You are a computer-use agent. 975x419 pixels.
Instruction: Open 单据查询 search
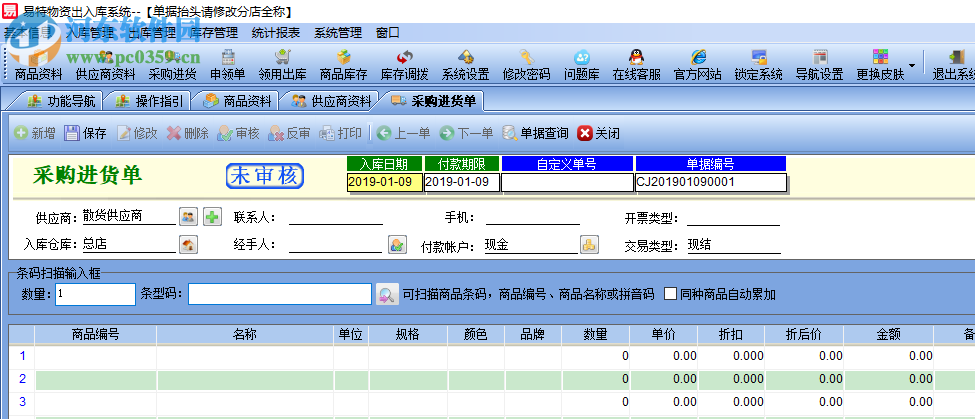pyautogui.click(x=535, y=133)
